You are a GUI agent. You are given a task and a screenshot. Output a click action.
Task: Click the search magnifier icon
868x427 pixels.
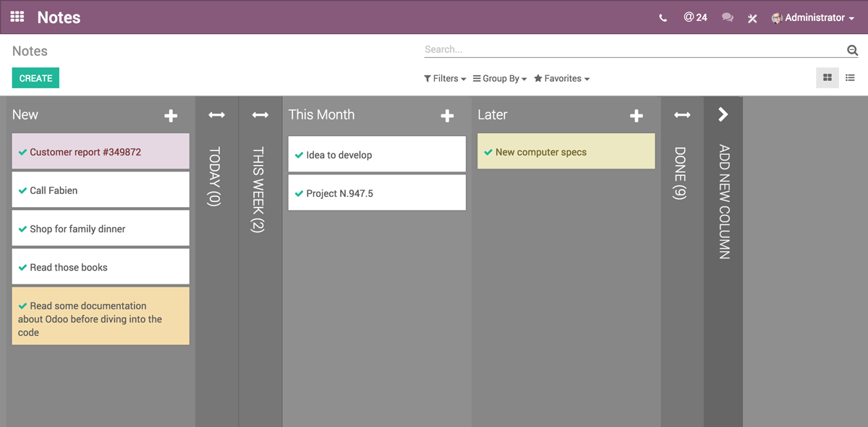pyautogui.click(x=852, y=50)
